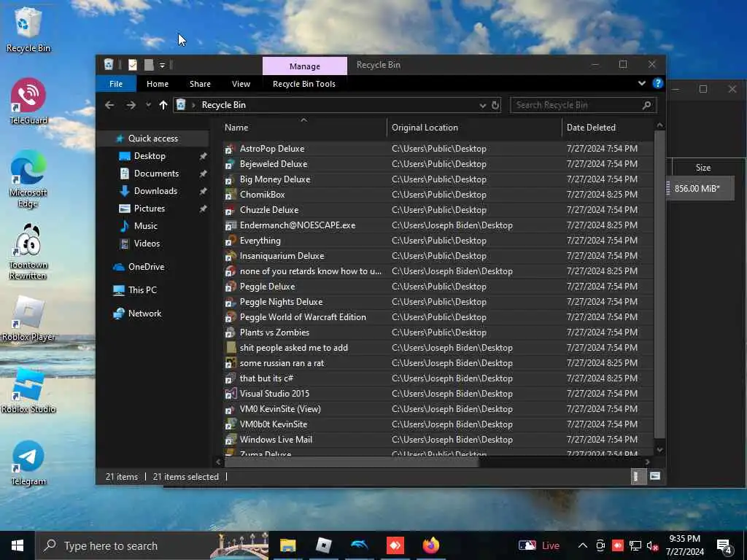Image resolution: width=747 pixels, height=560 pixels.
Task: Open the Recycle Bin desktop icon
Action: [28, 29]
